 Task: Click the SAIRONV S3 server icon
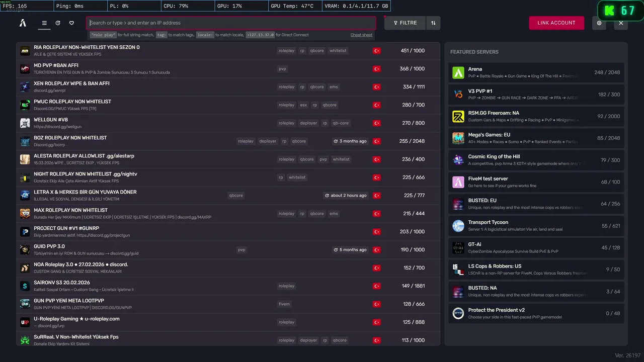(x=25, y=286)
